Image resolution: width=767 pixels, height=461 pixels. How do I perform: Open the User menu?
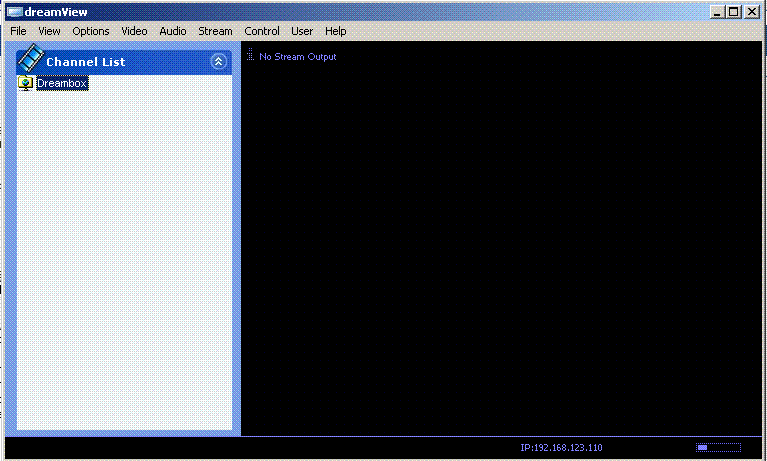(x=302, y=31)
